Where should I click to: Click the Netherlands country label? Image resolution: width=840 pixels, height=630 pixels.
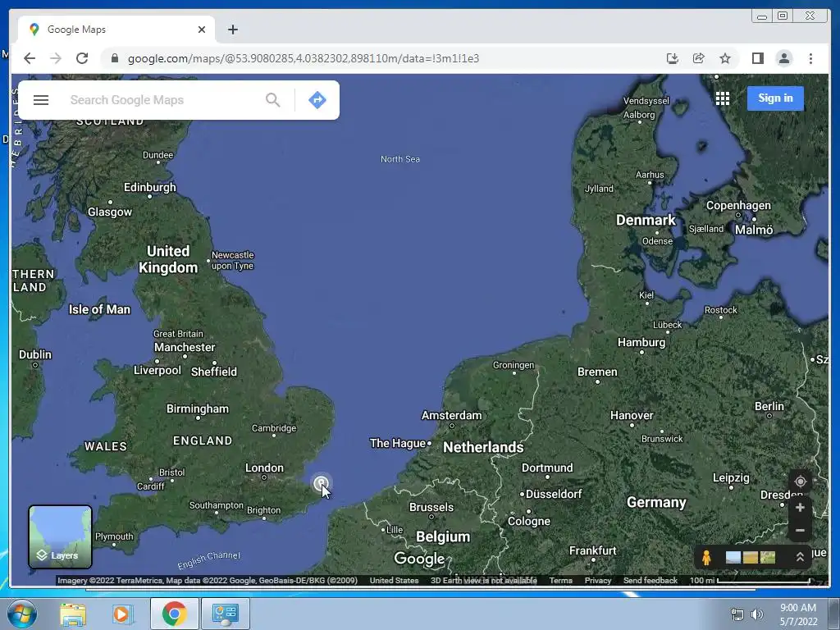(x=483, y=447)
